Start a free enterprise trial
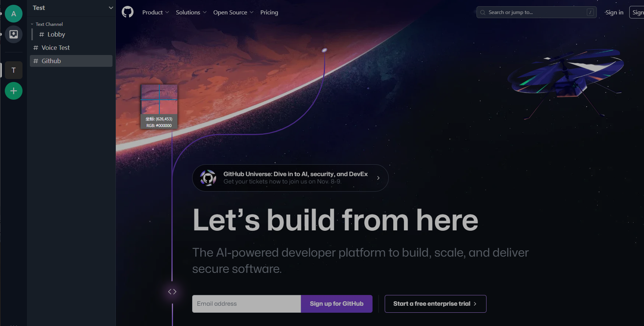Image resolution: width=644 pixels, height=326 pixels. pos(436,304)
